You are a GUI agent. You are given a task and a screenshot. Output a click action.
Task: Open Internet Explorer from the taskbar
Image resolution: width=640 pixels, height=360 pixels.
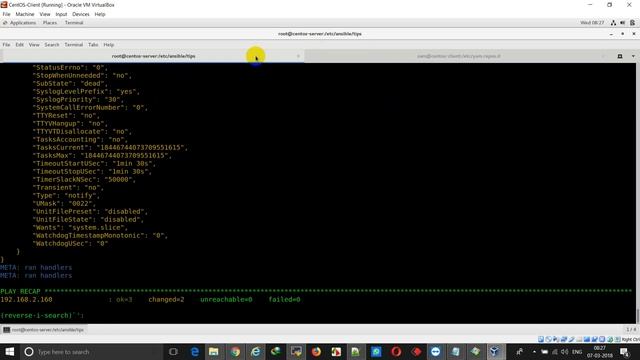click(256, 351)
